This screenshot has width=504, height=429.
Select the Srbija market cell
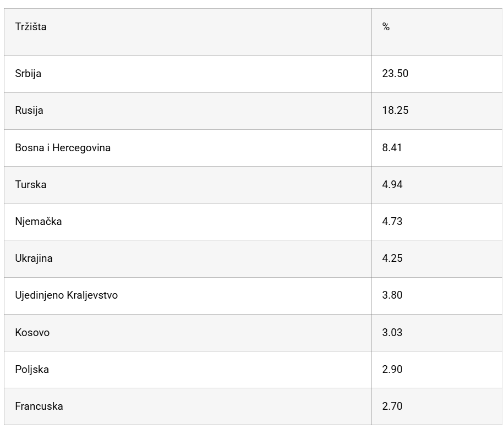(188, 74)
